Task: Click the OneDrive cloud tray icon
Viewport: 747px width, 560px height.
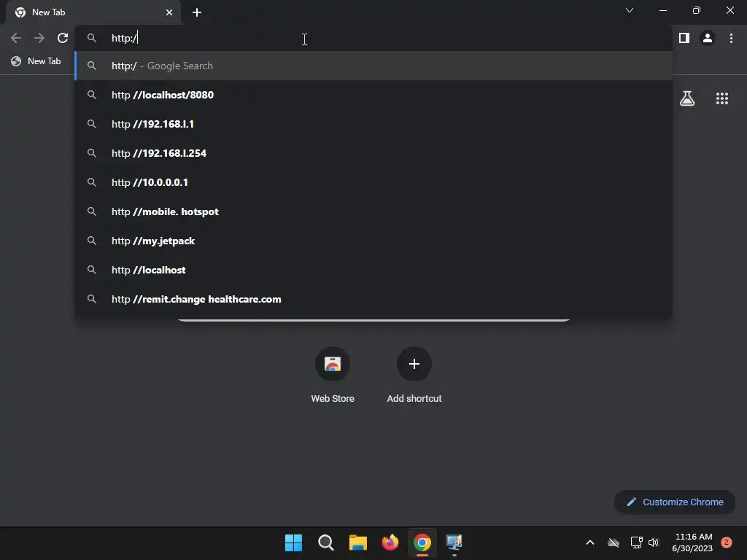Action: (x=614, y=542)
